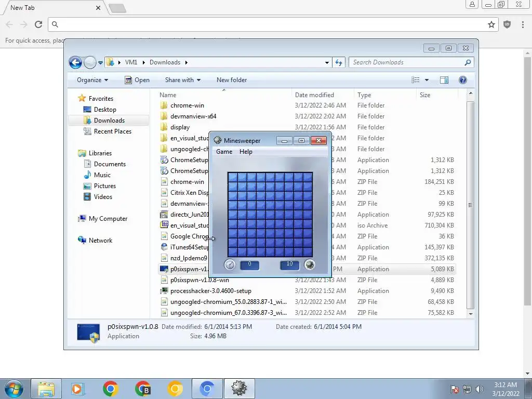This screenshot has height=399, width=532.
Task: Select ungoogled-chromium_55.0.2883.87-1 ZIP file
Action: tap(229, 302)
